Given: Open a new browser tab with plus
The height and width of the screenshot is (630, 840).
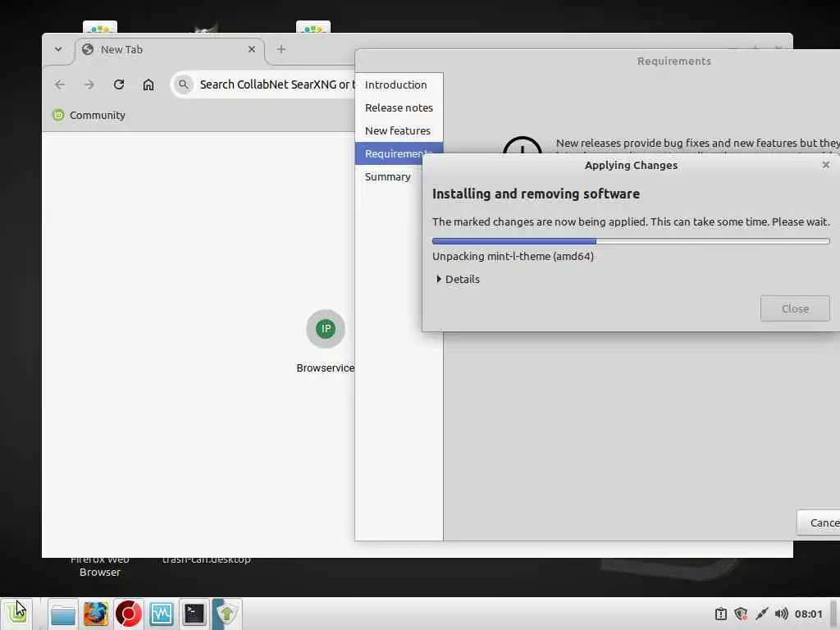Looking at the screenshot, I should click(x=281, y=49).
